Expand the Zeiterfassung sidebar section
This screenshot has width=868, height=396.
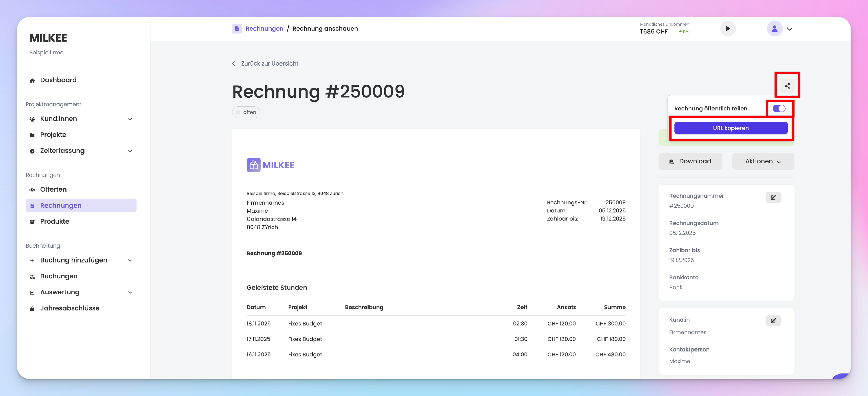(x=130, y=151)
